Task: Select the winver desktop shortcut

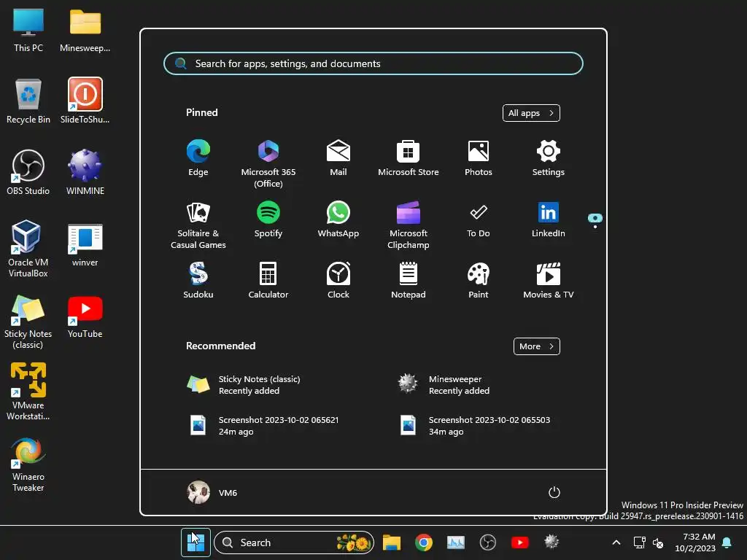Action: click(x=85, y=244)
